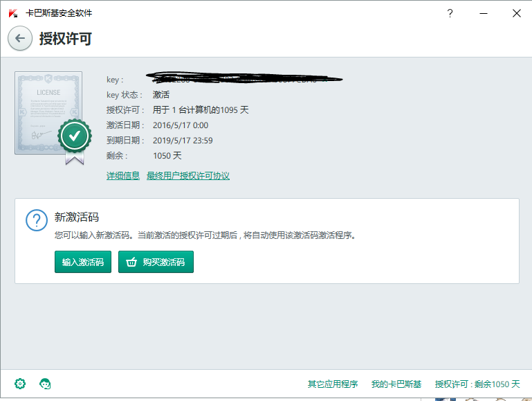The image size is (532, 401).
Task: Open the 最终用户授权许可协议 link
Action: pyautogui.click(x=188, y=175)
